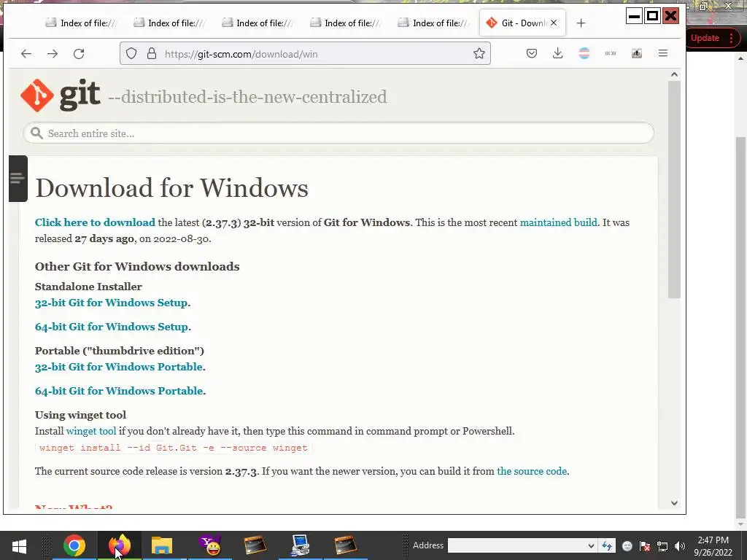Follow the Click here to download link
The image size is (747, 560).
[95, 222]
